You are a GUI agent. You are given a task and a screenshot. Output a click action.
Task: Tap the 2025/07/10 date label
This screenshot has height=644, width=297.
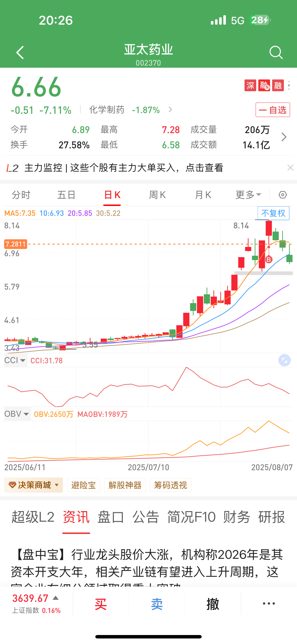[x=148, y=467]
